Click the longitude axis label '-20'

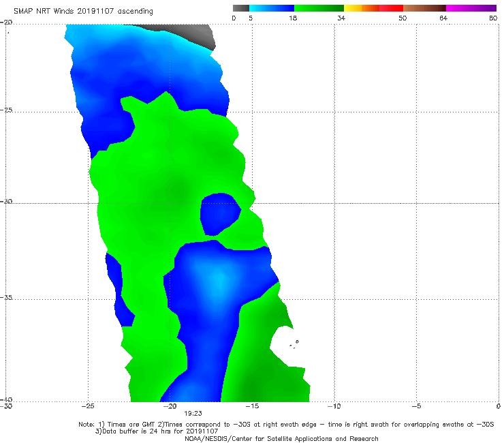click(170, 406)
